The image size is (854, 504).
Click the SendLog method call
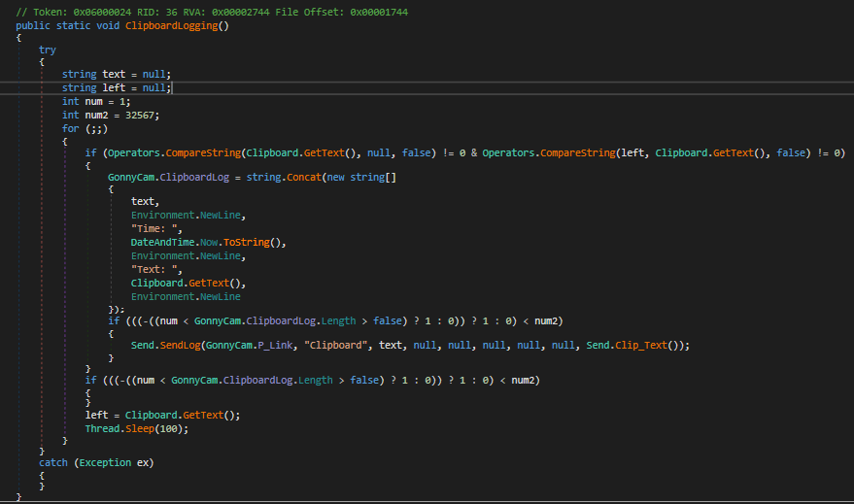click(x=181, y=345)
